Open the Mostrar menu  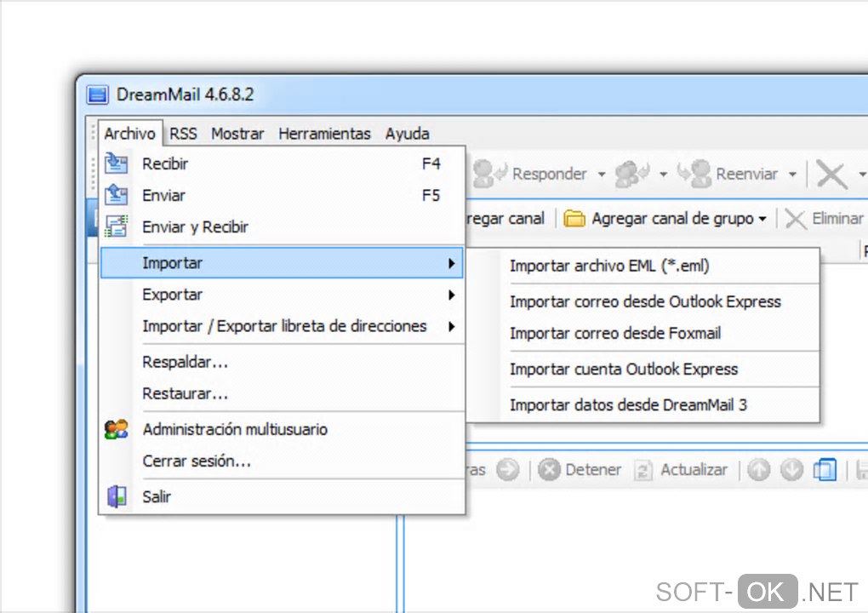237,134
